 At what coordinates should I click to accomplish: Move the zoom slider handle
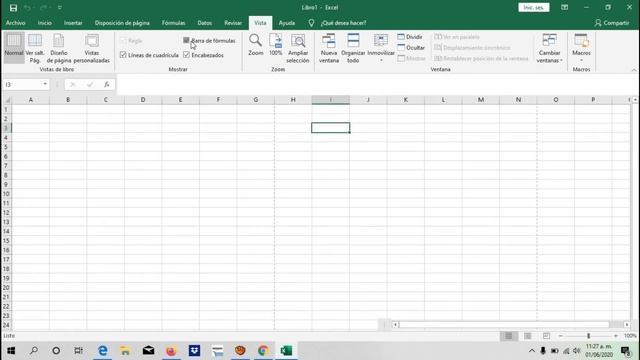(x=588, y=336)
